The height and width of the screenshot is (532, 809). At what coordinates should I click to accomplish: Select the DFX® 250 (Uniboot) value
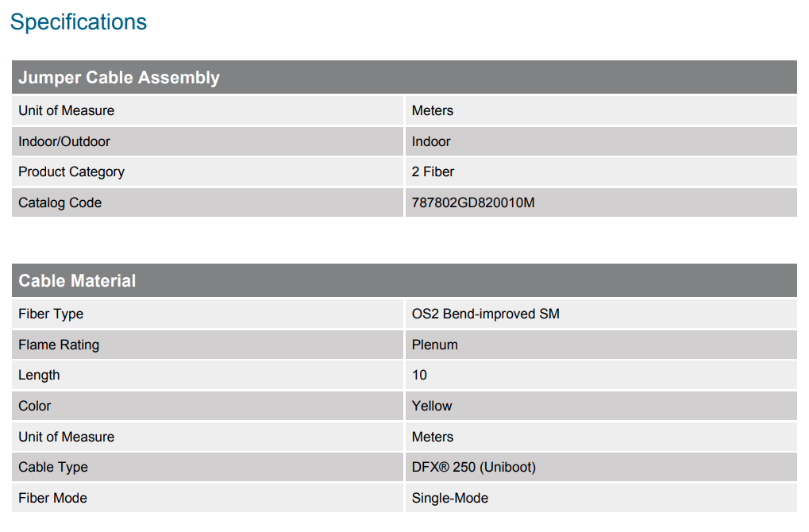point(473,467)
